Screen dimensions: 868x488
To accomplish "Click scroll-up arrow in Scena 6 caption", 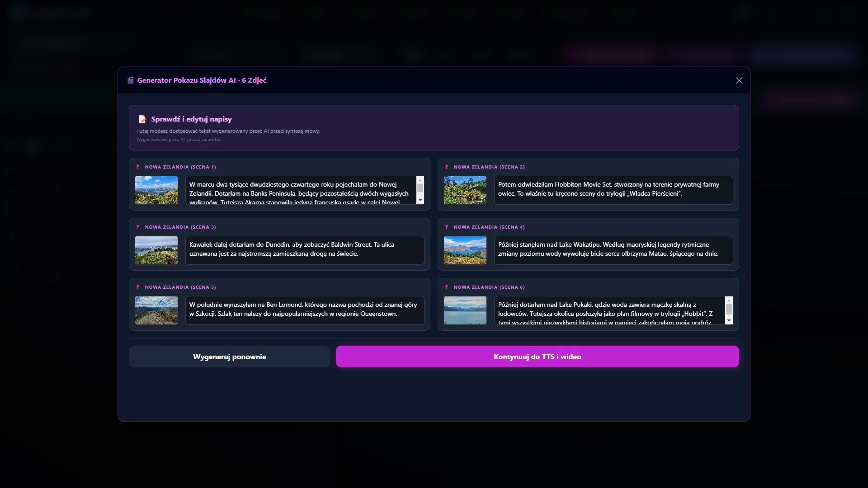I will [x=729, y=300].
